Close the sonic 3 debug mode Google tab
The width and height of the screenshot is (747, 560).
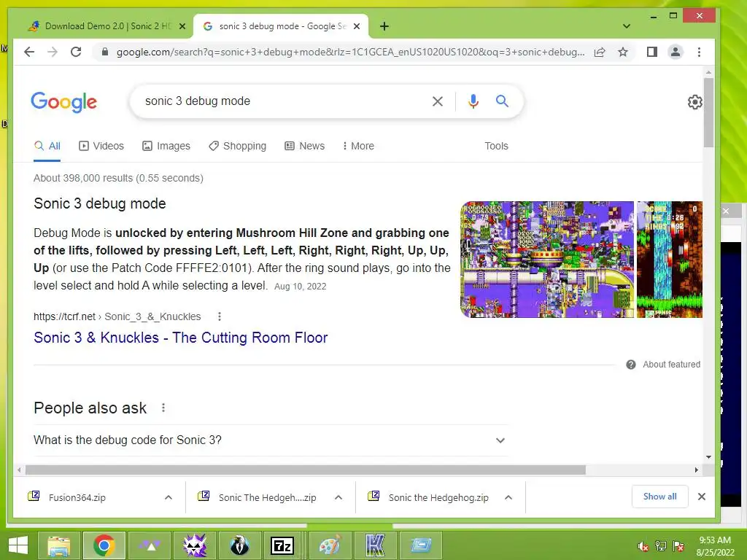click(x=356, y=26)
